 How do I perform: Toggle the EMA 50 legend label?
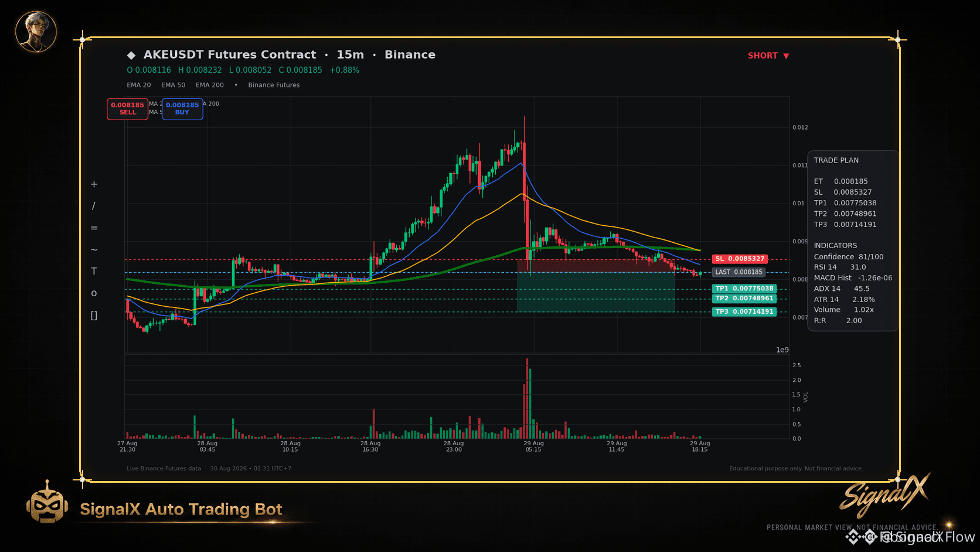pos(173,85)
